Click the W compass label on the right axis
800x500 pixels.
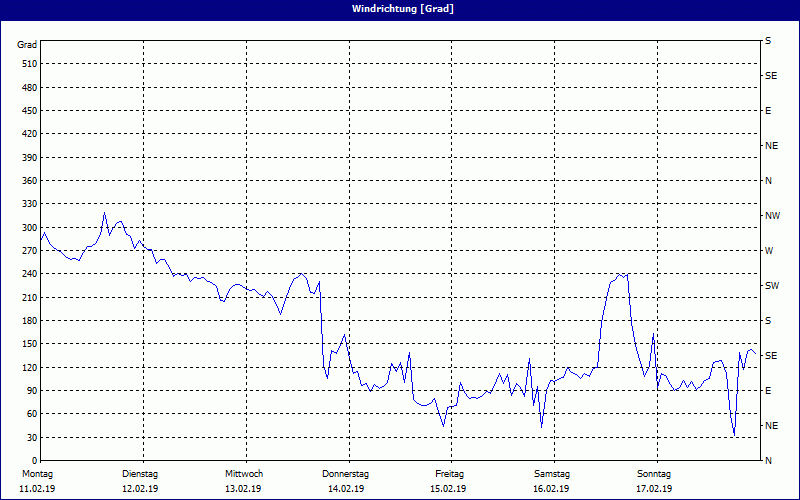[x=769, y=251]
